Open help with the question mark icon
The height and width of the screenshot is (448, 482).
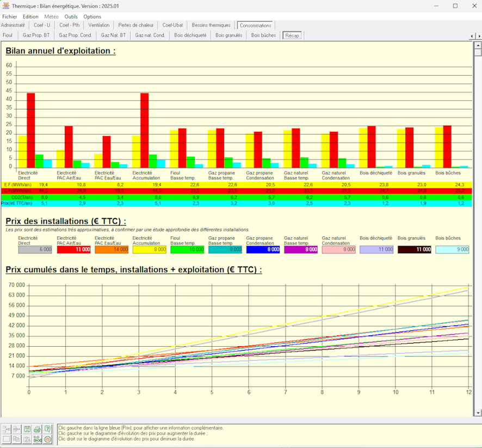point(47,429)
